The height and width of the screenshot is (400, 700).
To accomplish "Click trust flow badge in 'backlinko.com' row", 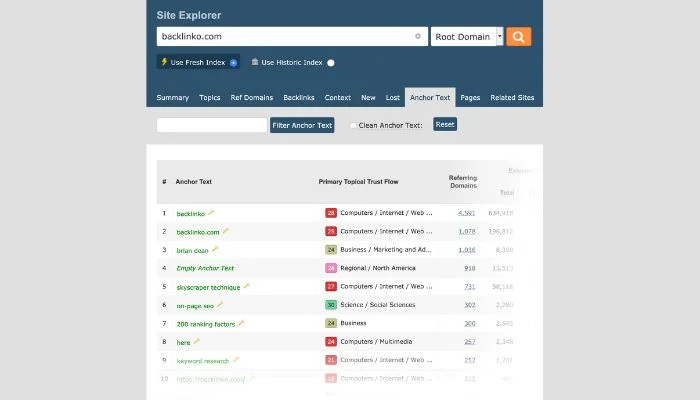I will 331,231.
